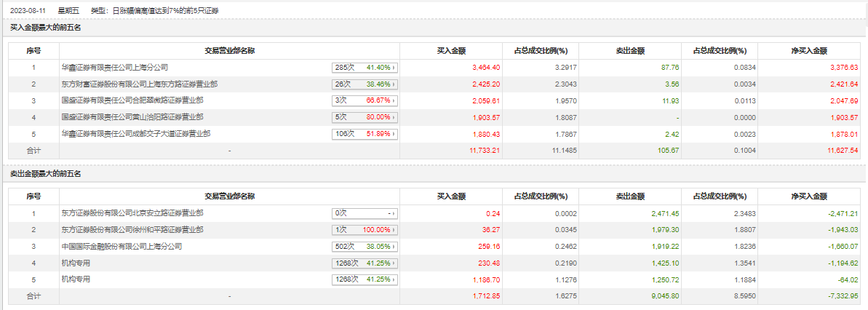This screenshot has width=868, height=310.
Task: Click 卖出金额 header in 卖出金额最大的前五名 table
Action: 629,196
